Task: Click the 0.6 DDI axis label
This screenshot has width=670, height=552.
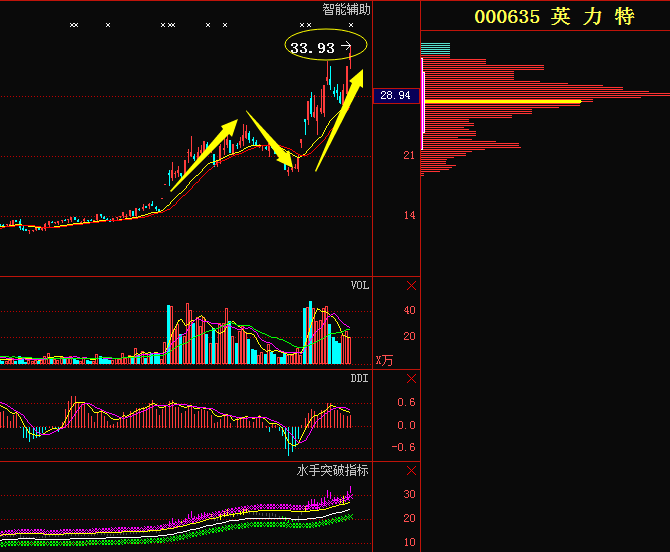Action: [406, 402]
